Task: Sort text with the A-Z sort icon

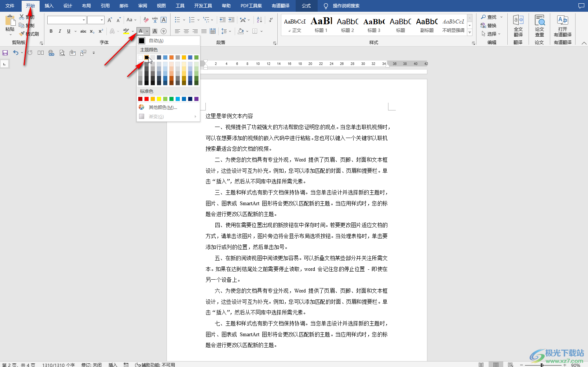Action: 259,20
